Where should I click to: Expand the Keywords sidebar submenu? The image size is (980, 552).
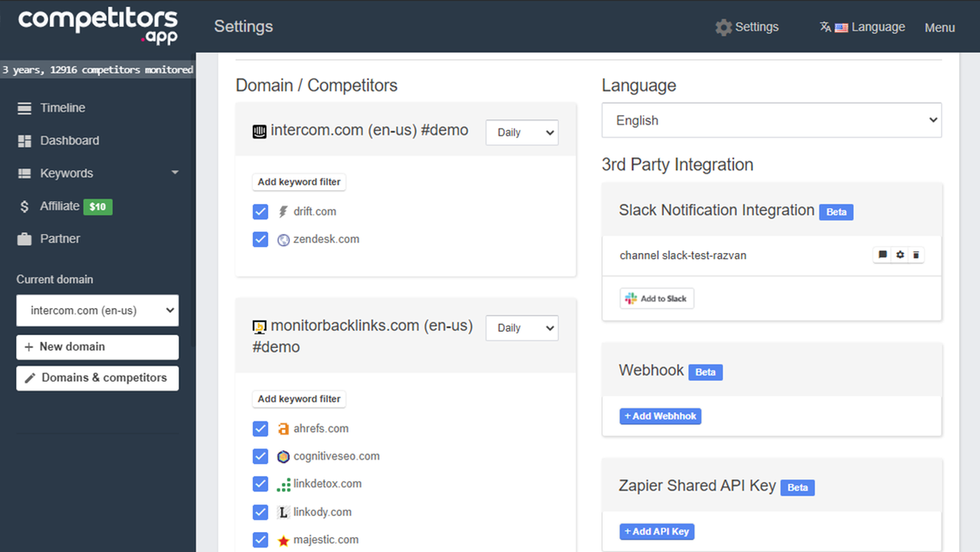tap(174, 173)
